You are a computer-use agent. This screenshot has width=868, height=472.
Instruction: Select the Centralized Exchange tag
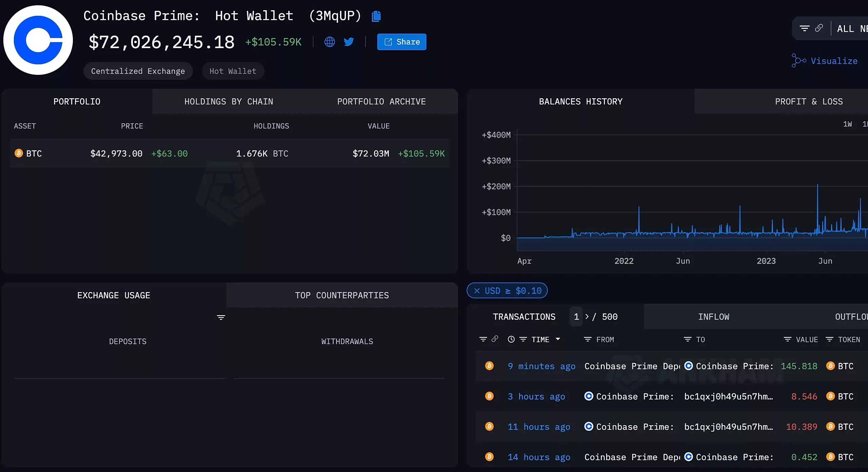click(138, 71)
